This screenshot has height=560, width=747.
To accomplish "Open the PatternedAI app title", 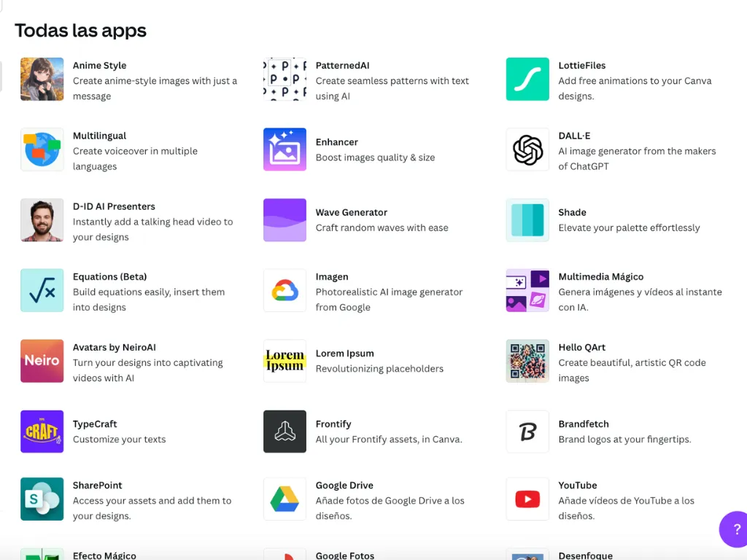I will [x=343, y=65].
